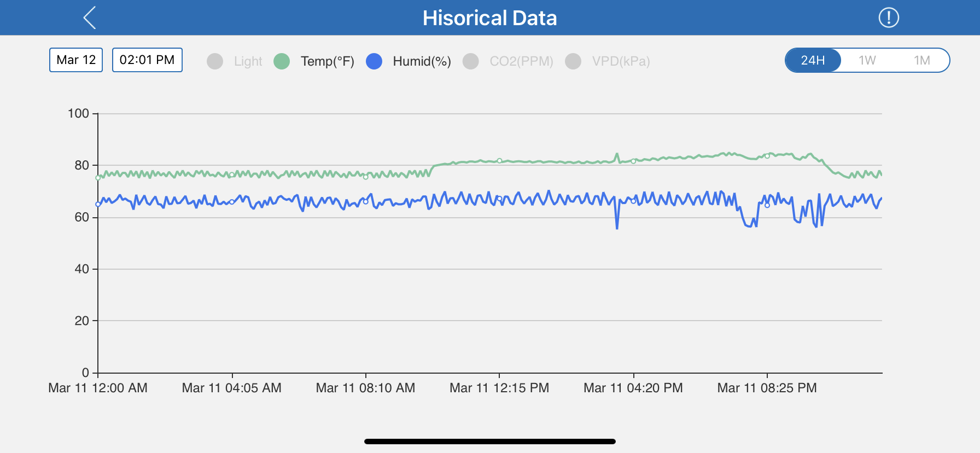Go back using the left chevron arrow
Viewport: 980px width, 453px height.
coord(90,18)
